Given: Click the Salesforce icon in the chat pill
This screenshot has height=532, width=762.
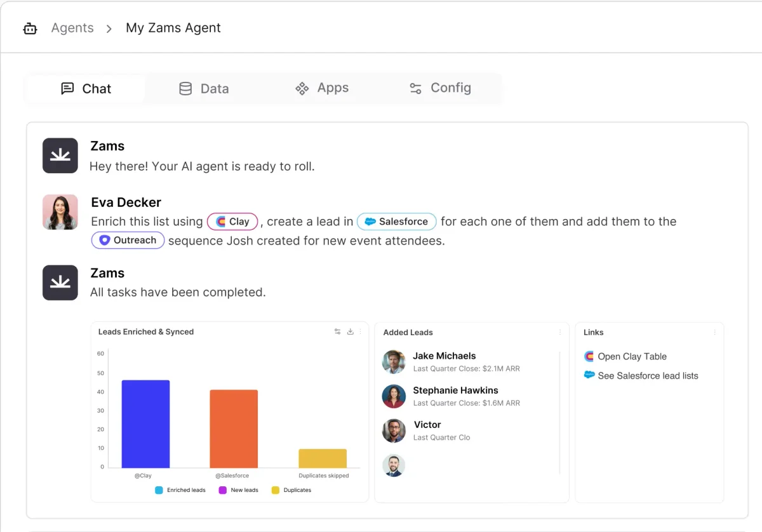Looking at the screenshot, I should 371,222.
